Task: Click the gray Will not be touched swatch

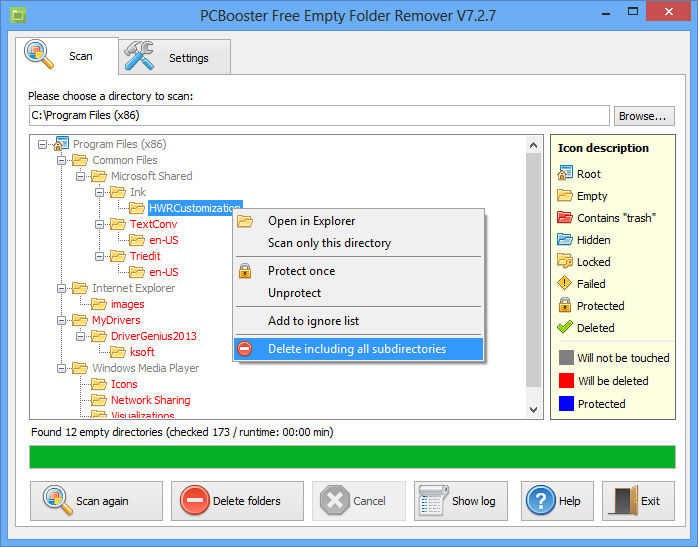Action: (x=566, y=357)
